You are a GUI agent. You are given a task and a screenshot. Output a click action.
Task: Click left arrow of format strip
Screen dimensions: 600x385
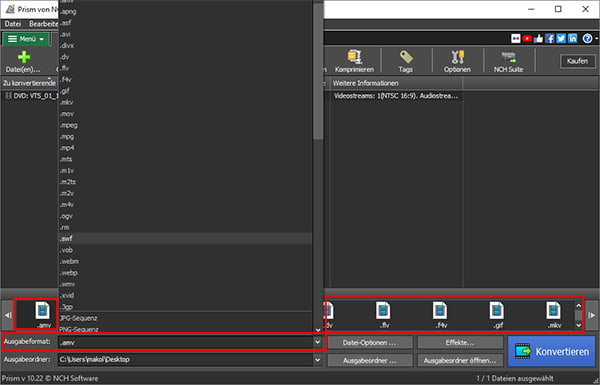point(7,315)
